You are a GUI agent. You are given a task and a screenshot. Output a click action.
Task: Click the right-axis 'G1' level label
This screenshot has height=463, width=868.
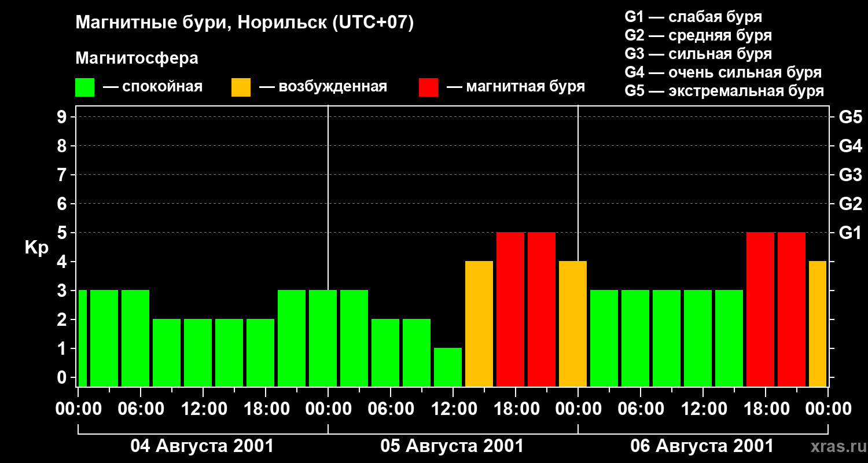850,233
